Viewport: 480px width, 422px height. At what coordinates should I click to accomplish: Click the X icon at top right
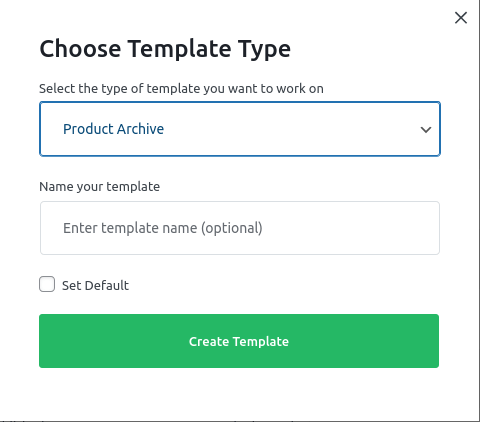[461, 18]
